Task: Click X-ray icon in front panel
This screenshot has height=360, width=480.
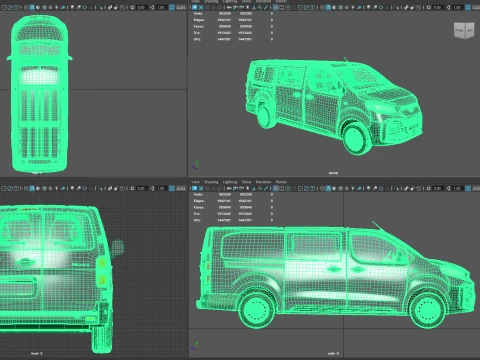Action: [110, 188]
